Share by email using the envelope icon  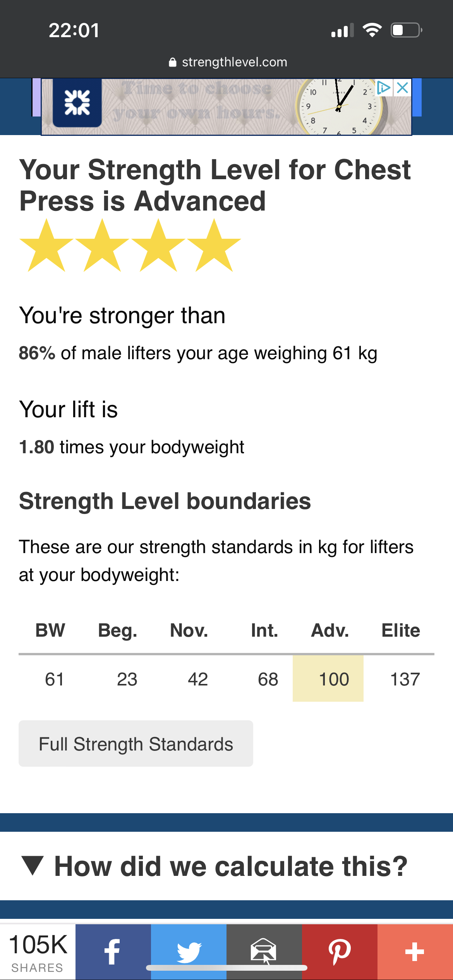point(264,952)
